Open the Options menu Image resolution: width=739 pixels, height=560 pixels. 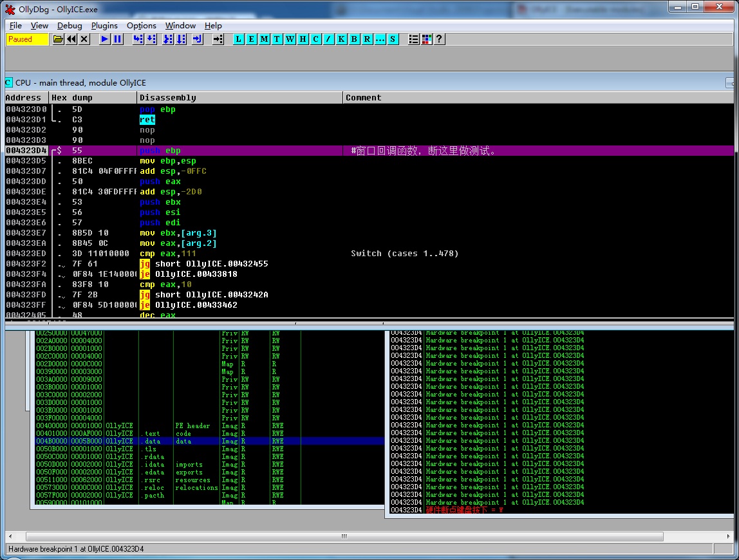point(141,26)
